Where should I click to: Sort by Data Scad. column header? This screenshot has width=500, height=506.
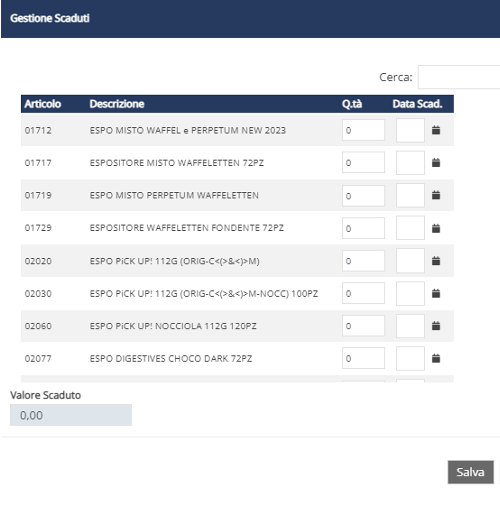417,104
